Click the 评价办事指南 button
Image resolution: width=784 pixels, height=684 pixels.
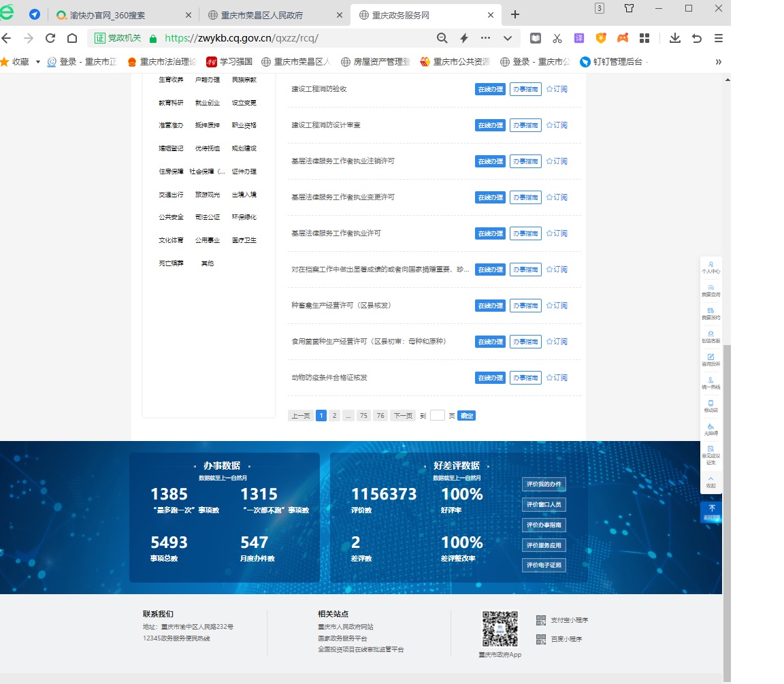click(x=544, y=525)
